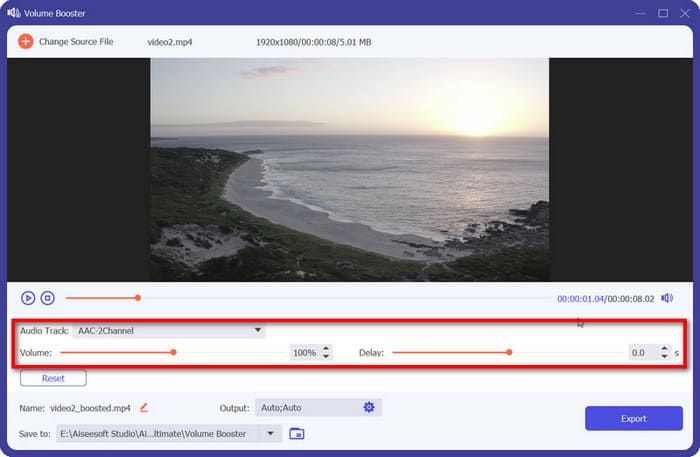Image resolution: width=700 pixels, height=457 pixels.
Task: Expand the Audio Track dropdown
Action: pyautogui.click(x=257, y=330)
